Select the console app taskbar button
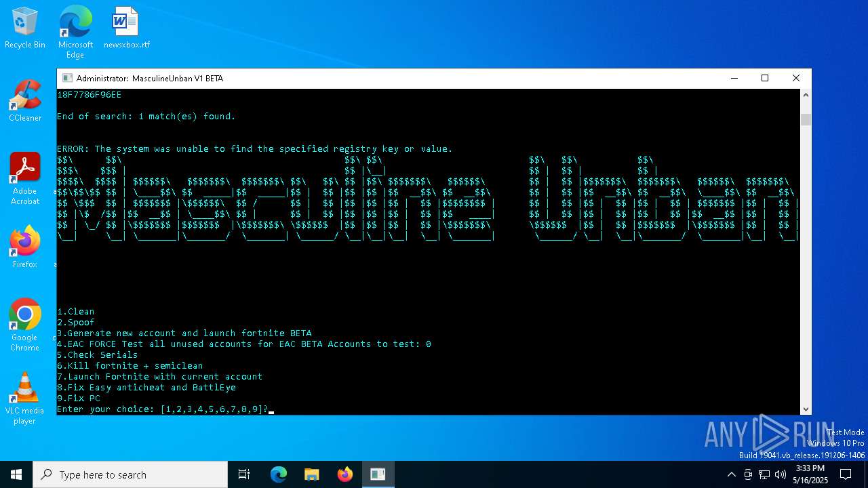 click(x=378, y=474)
